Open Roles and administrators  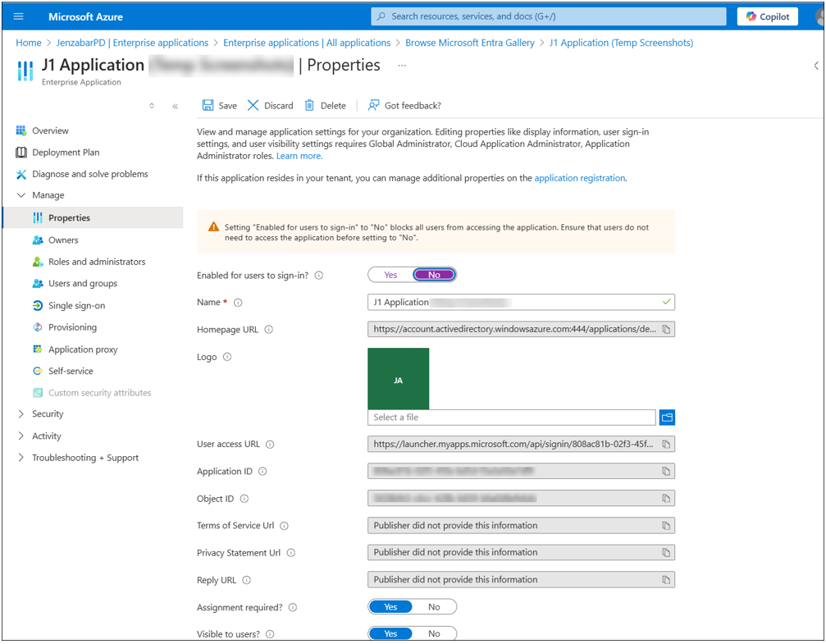97,262
